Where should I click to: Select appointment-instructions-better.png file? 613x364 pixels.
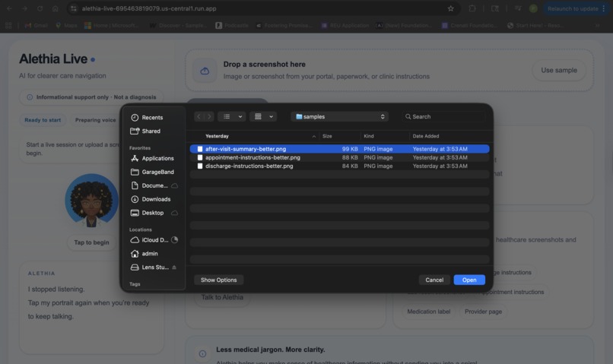tap(339, 157)
